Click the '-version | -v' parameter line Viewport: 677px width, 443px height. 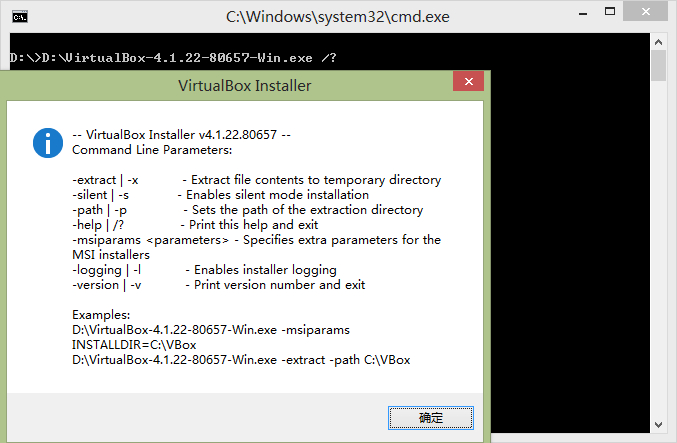[x=218, y=285]
